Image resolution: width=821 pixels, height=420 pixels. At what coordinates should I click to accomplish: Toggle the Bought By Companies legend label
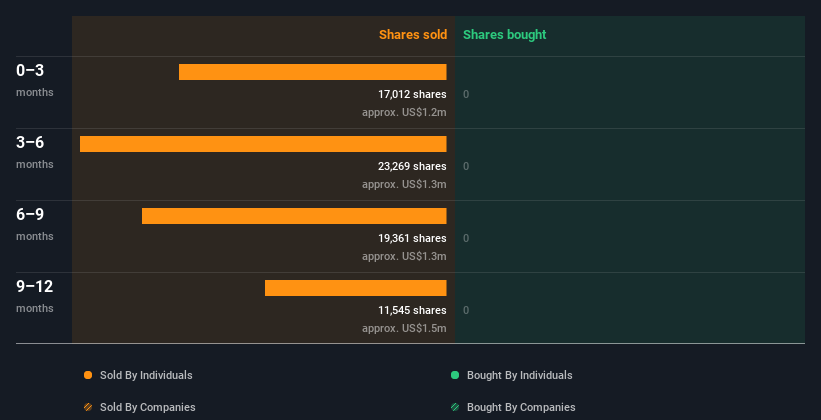click(x=521, y=407)
